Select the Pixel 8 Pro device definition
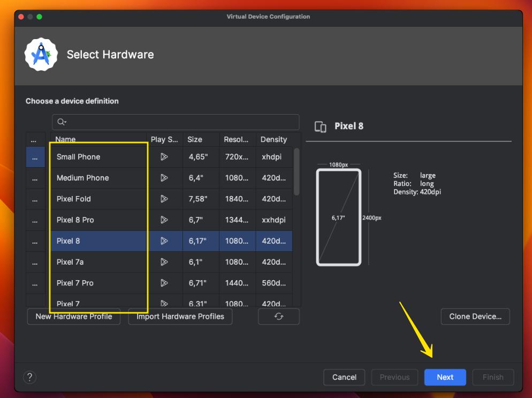 pyautogui.click(x=171, y=220)
